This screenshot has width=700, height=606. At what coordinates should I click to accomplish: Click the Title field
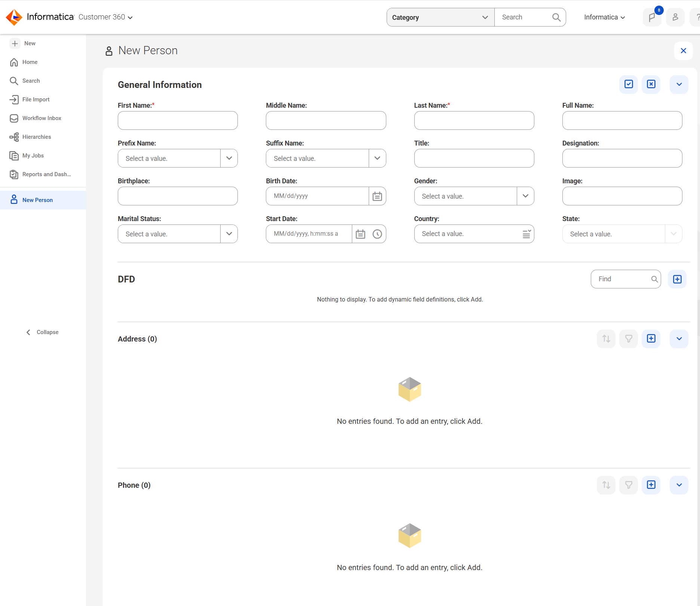(474, 158)
